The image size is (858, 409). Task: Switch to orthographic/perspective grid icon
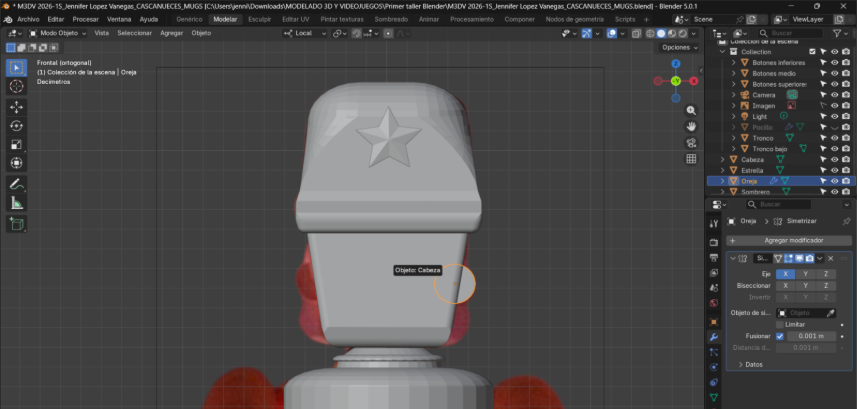click(691, 159)
